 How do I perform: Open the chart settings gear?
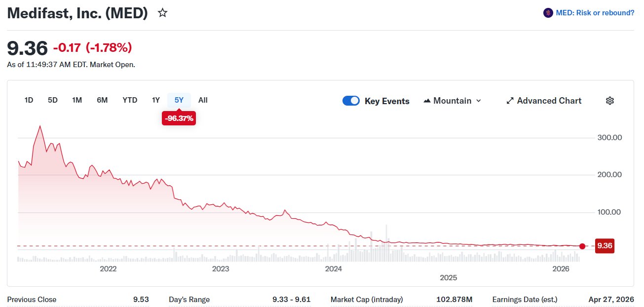click(x=610, y=101)
